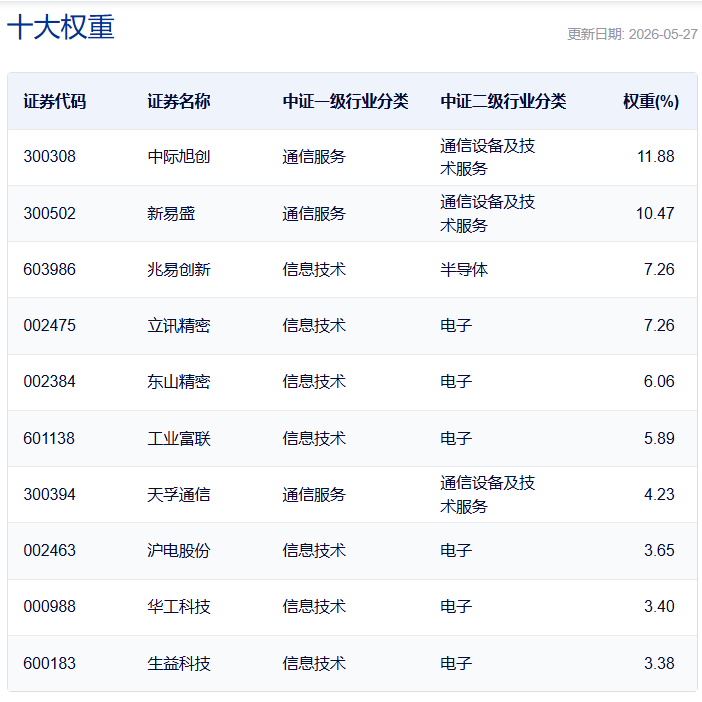This screenshot has width=702, height=702.
Task: Click the weight value 3.65
Action: coord(659,551)
